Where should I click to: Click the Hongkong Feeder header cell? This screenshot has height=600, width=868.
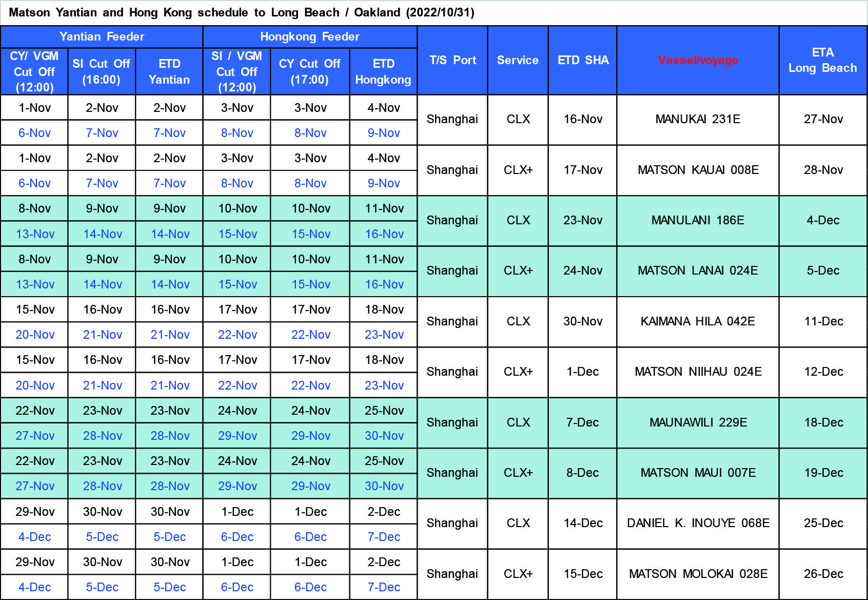[x=310, y=36]
